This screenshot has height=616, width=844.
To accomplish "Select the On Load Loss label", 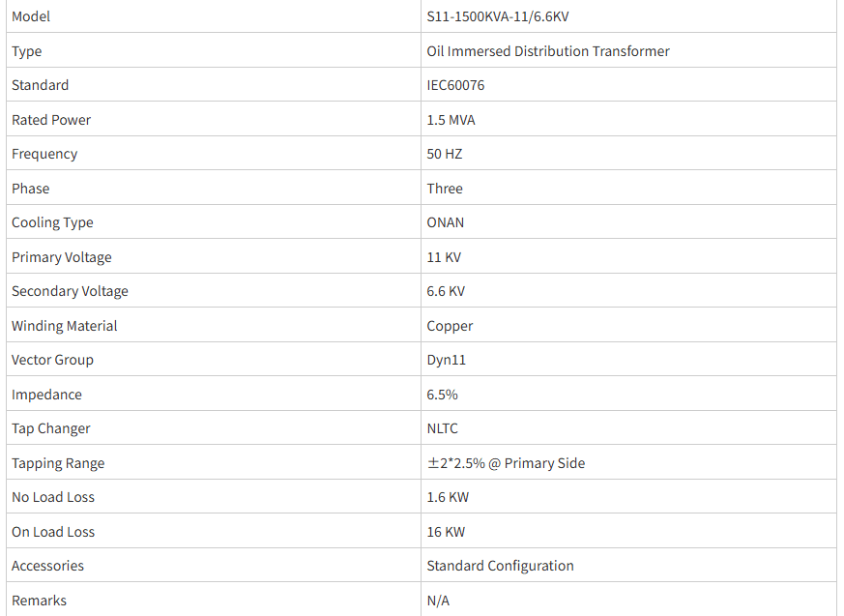I will [x=53, y=532].
